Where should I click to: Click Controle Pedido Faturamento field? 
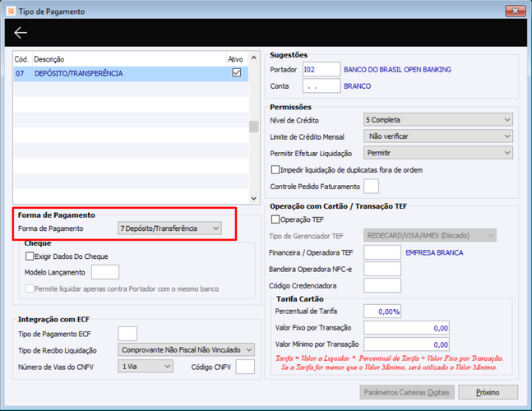pos(371,186)
